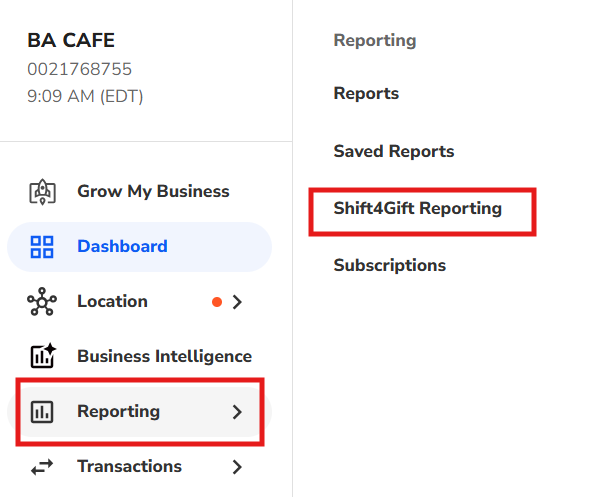Click the Grow My Business rocket icon
592x497 pixels.
(42, 191)
